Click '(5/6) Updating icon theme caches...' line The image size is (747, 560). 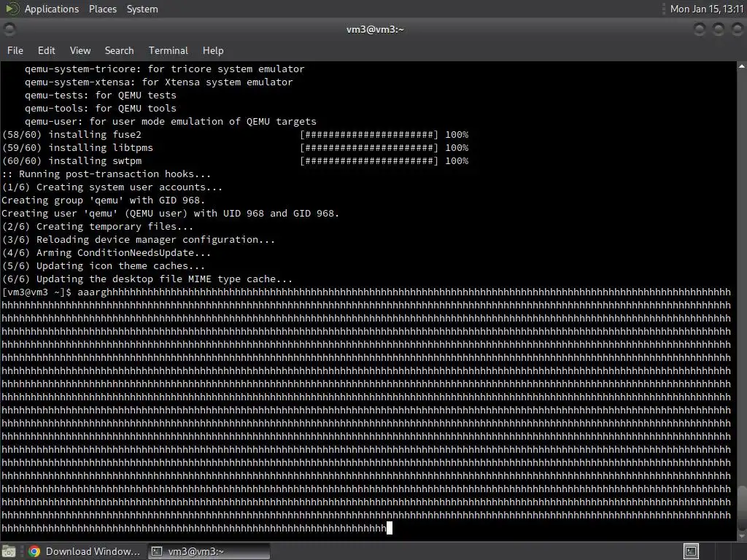point(104,265)
